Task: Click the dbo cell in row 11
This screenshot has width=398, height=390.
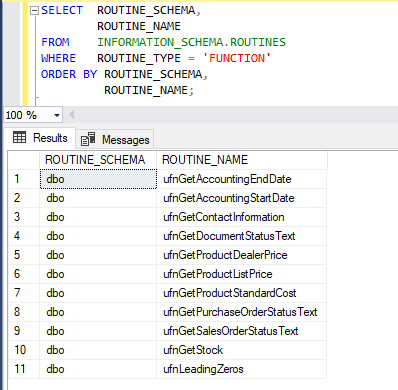Action: 98,369
